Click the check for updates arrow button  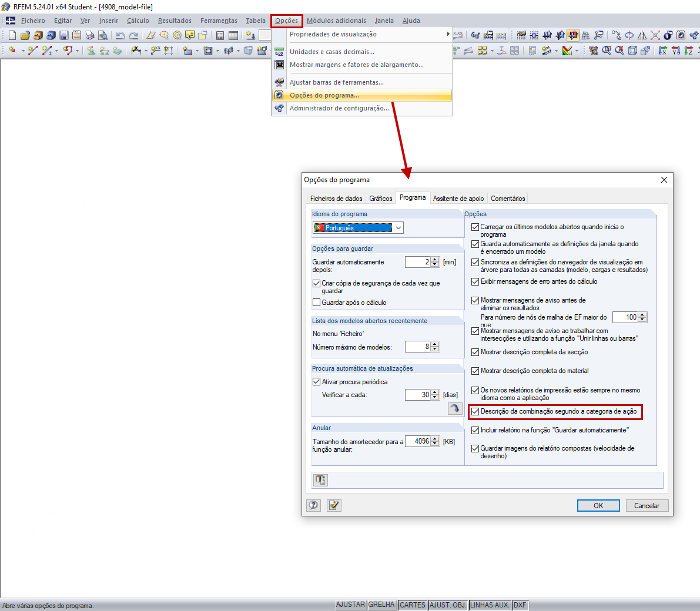[455, 408]
